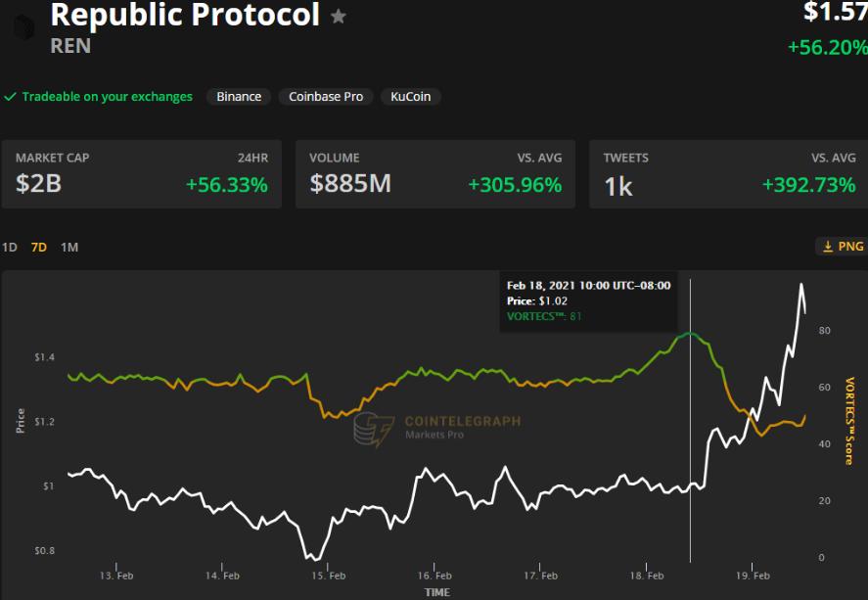Toggle the favorite star beside Republic Protocol
The width and height of the screenshot is (868, 600).
point(338,15)
